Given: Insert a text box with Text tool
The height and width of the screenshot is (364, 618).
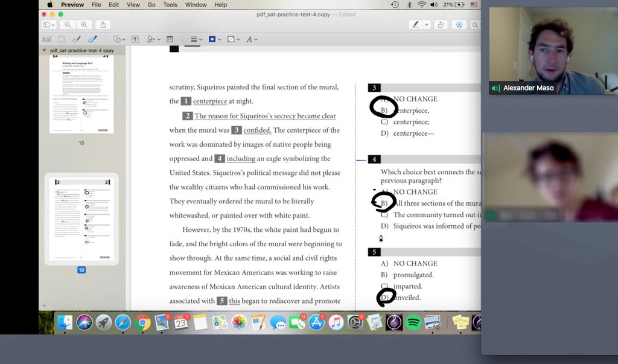Looking at the screenshot, I should (135, 39).
